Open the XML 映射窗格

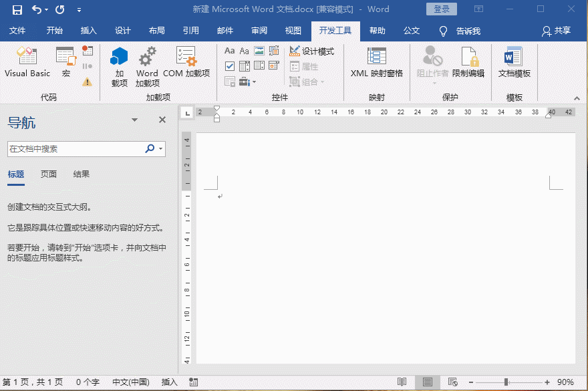376,62
